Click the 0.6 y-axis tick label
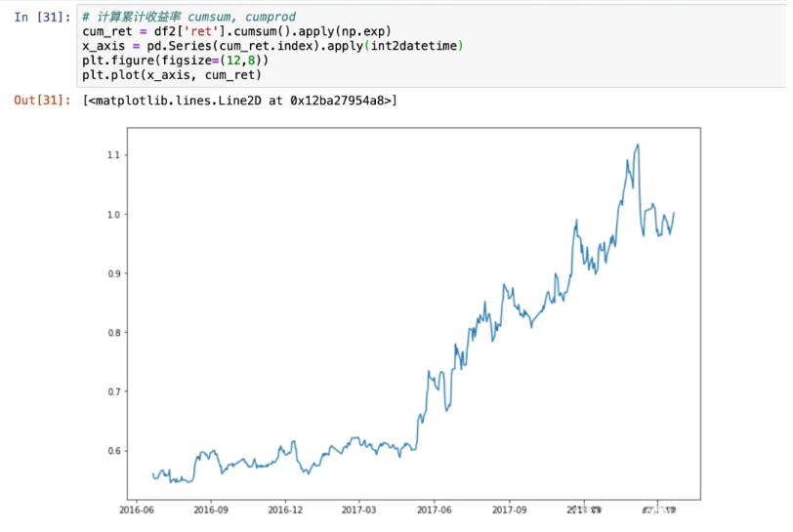793x532 pixels. click(113, 451)
